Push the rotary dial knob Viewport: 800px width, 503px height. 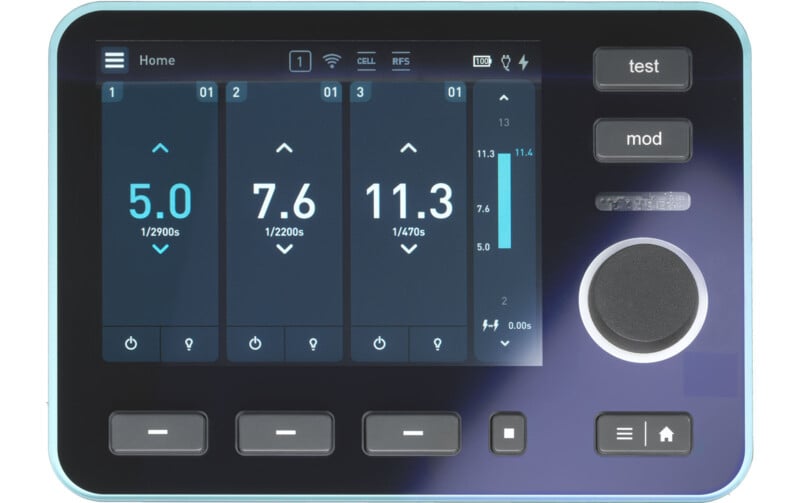[x=643, y=299]
